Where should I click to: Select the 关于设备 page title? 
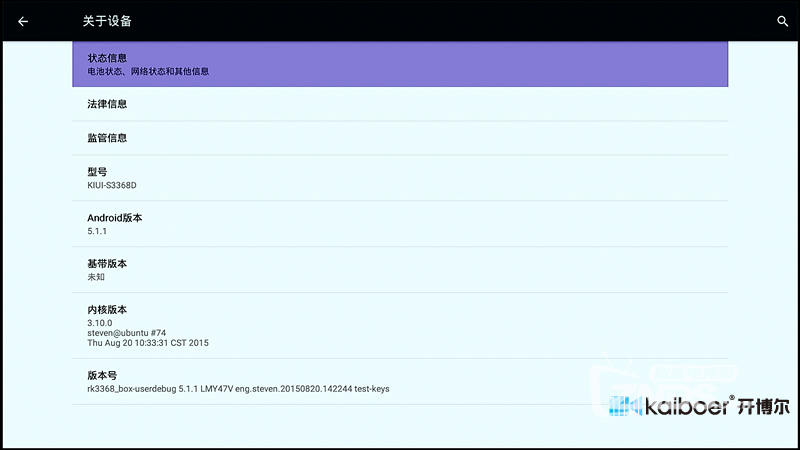(x=107, y=21)
